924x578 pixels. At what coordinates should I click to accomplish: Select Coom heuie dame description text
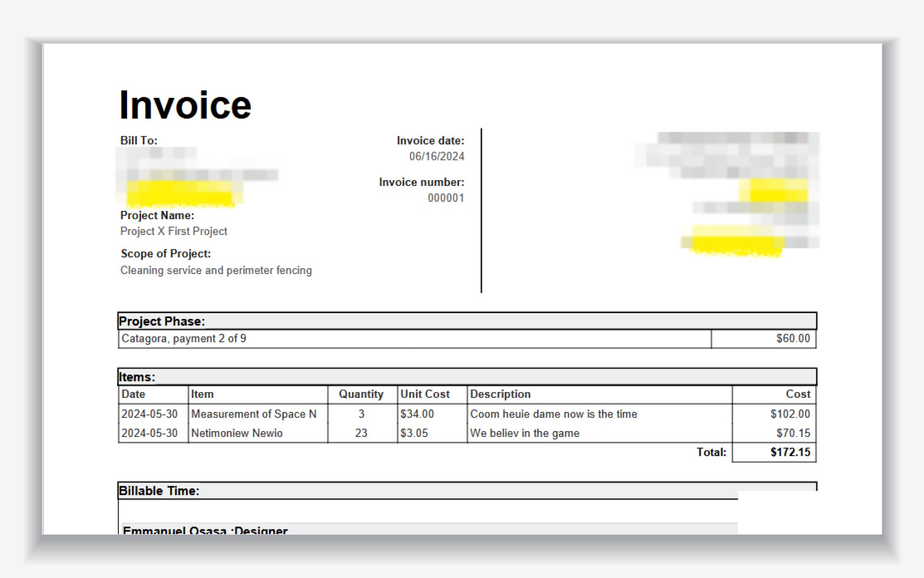pos(553,414)
